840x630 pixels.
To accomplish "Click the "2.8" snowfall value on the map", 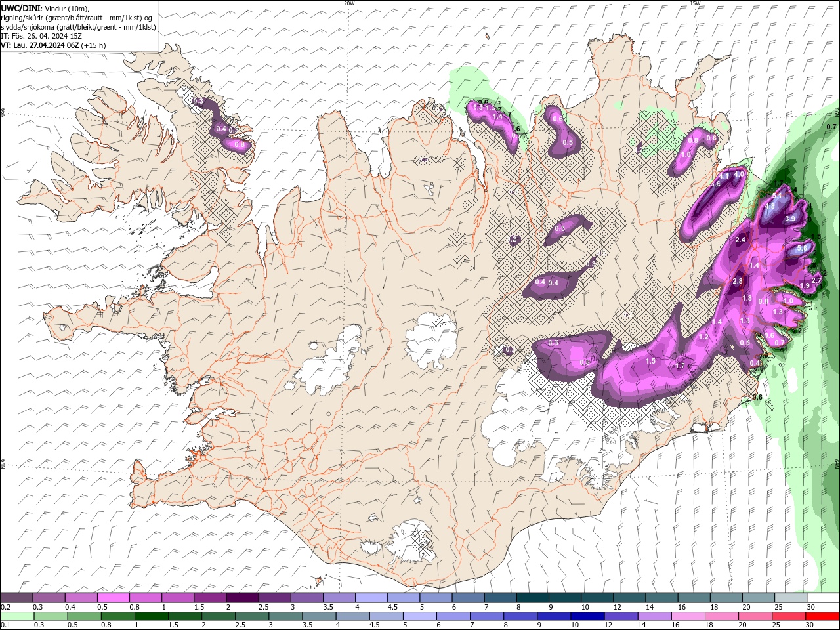I will [x=737, y=281].
